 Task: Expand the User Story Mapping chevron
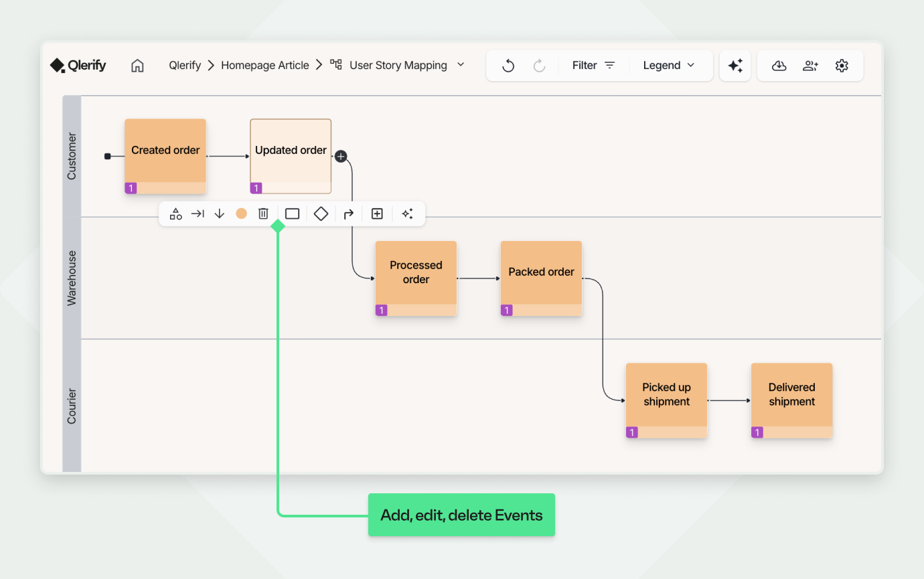(461, 65)
